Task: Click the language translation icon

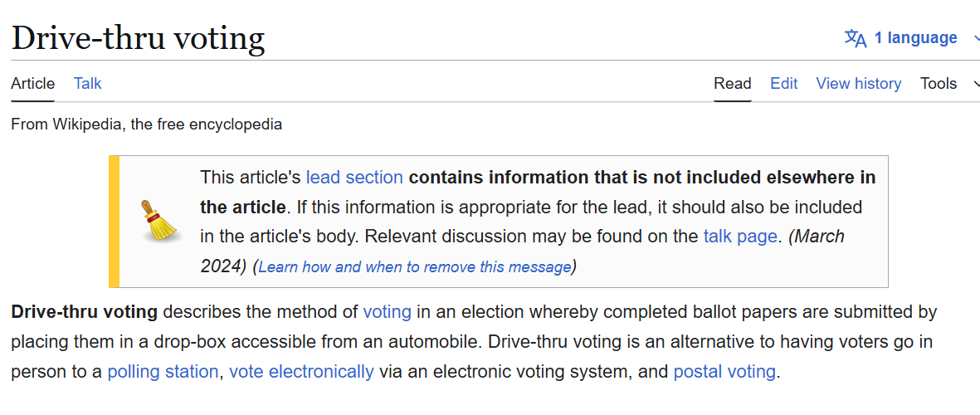Action: click(x=855, y=38)
